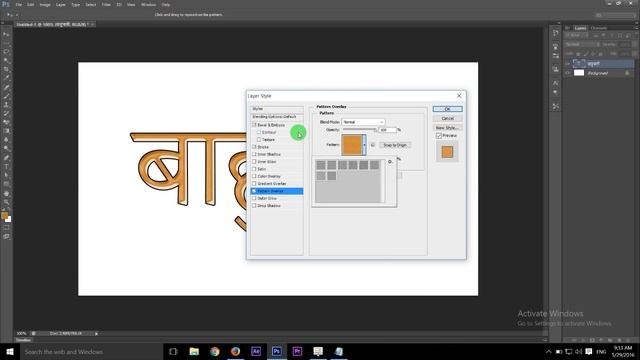The image size is (640, 360).
Task: Enable the Satin checkbox
Action: [x=254, y=169]
